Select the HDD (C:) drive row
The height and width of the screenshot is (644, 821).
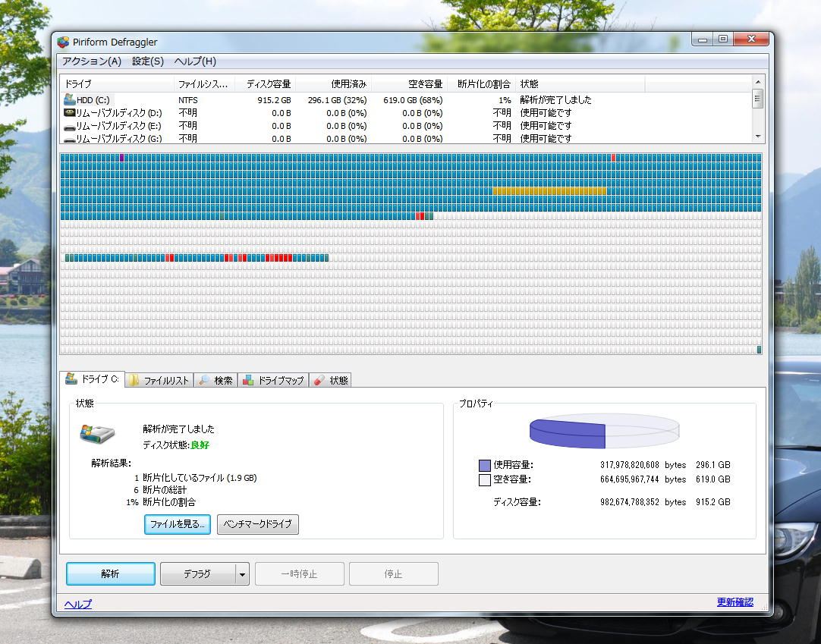[x=406, y=99]
